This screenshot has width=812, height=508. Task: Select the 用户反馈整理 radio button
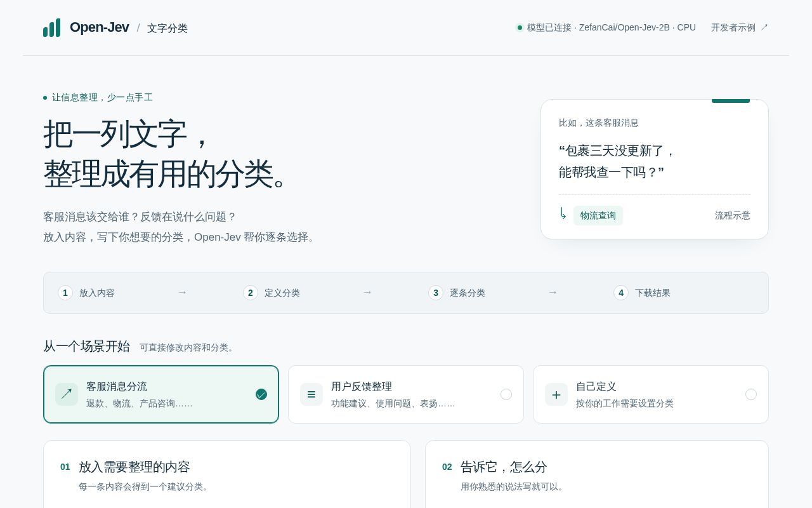[506, 394]
